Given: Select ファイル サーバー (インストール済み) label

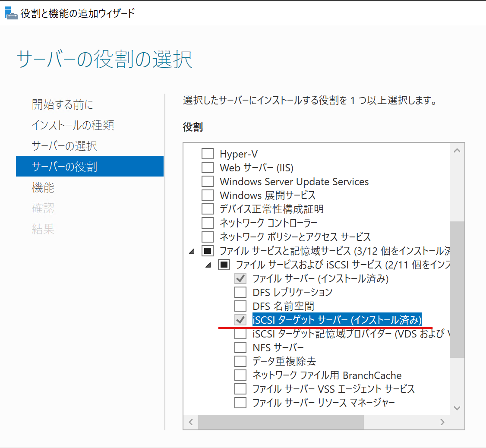Looking at the screenshot, I should [x=321, y=278].
